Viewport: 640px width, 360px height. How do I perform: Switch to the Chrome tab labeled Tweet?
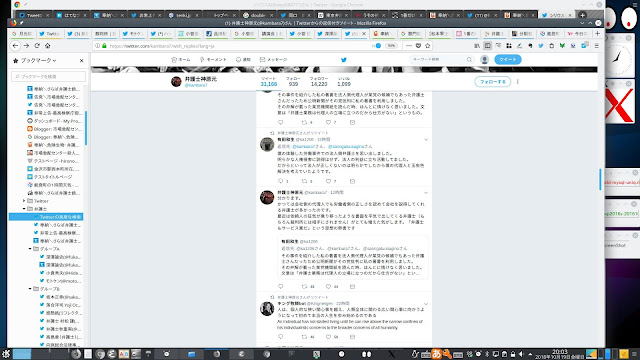tap(34, 15)
